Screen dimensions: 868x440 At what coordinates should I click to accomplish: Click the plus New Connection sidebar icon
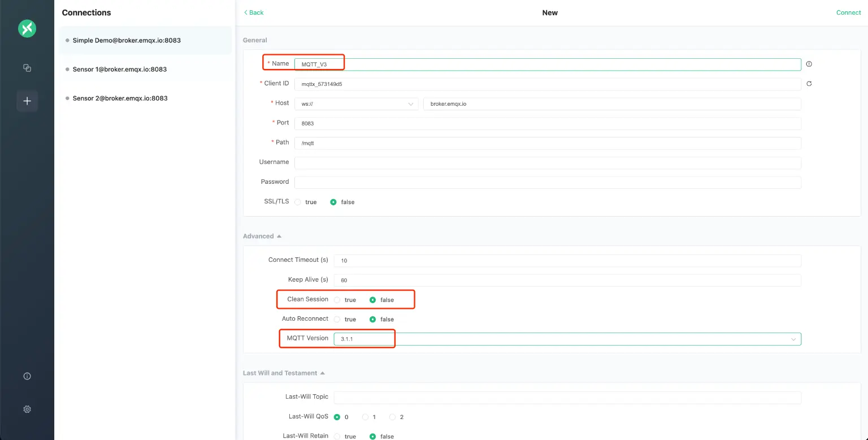click(x=27, y=101)
